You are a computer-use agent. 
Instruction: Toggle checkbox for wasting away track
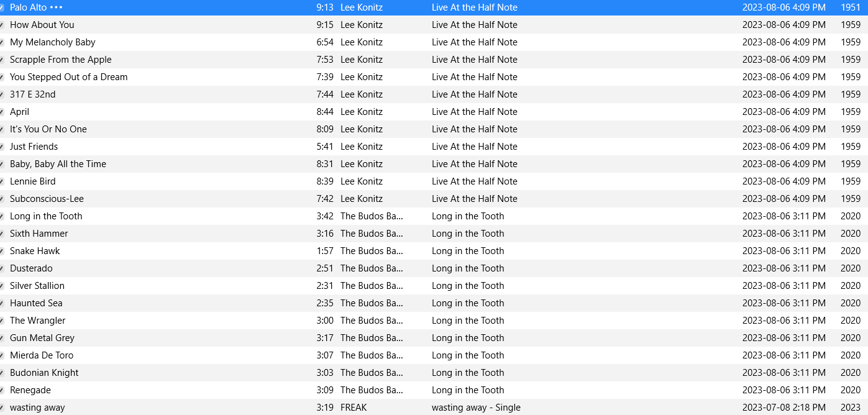click(x=2, y=408)
